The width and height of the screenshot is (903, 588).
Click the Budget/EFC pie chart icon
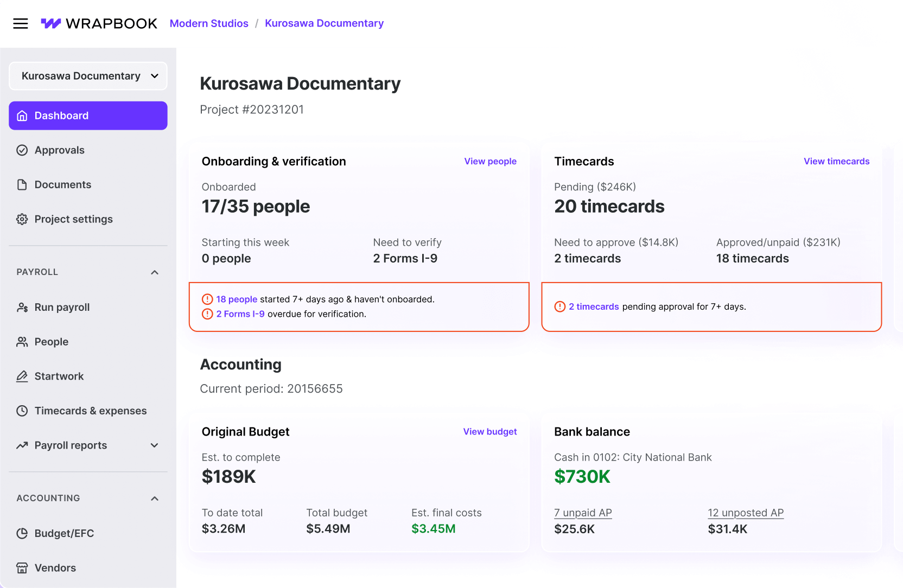tap(22, 533)
